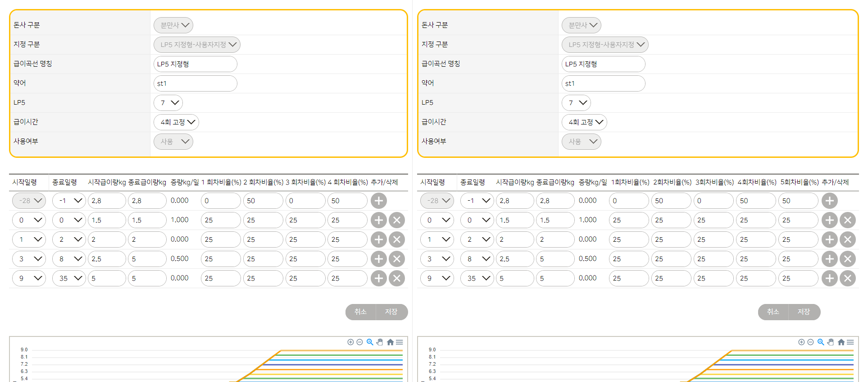Open start day 9 dropdown in right table

click(x=437, y=278)
